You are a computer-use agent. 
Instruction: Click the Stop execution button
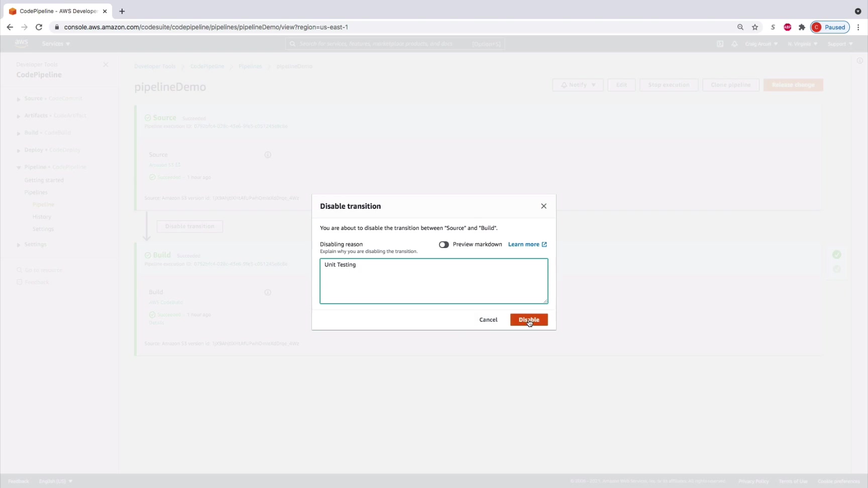(x=669, y=85)
